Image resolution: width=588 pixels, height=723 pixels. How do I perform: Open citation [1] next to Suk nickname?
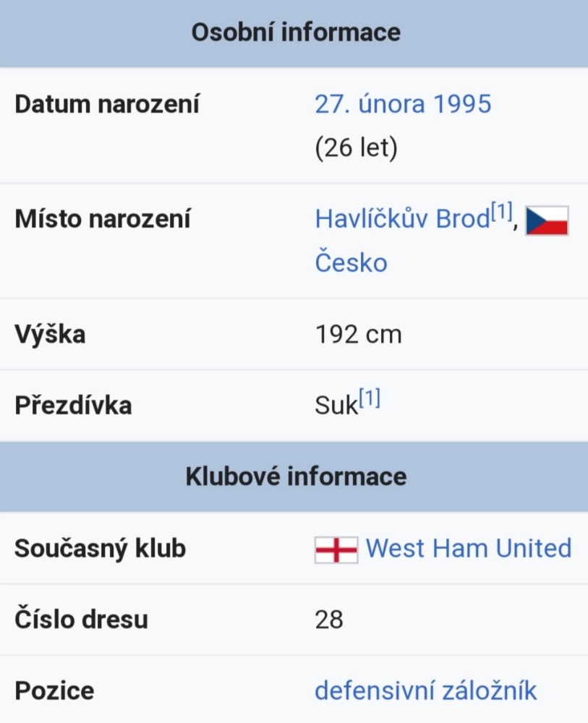pos(370,398)
